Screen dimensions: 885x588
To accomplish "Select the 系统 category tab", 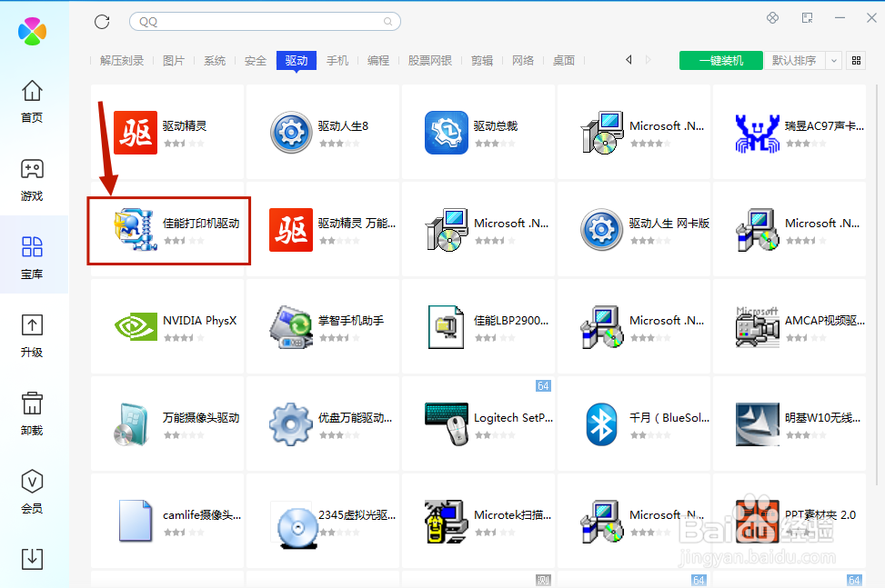I will 215,60.
